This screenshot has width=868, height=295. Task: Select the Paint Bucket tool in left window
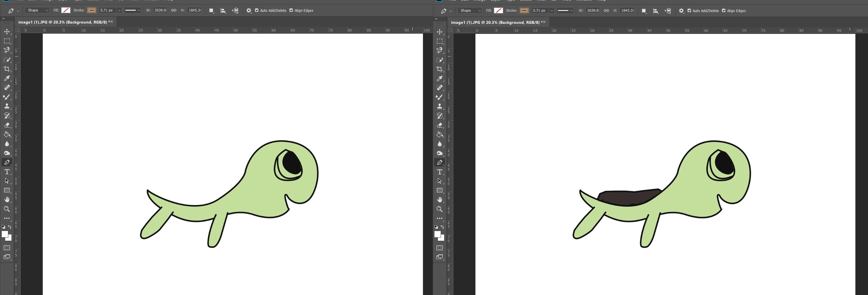(x=7, y=134)
